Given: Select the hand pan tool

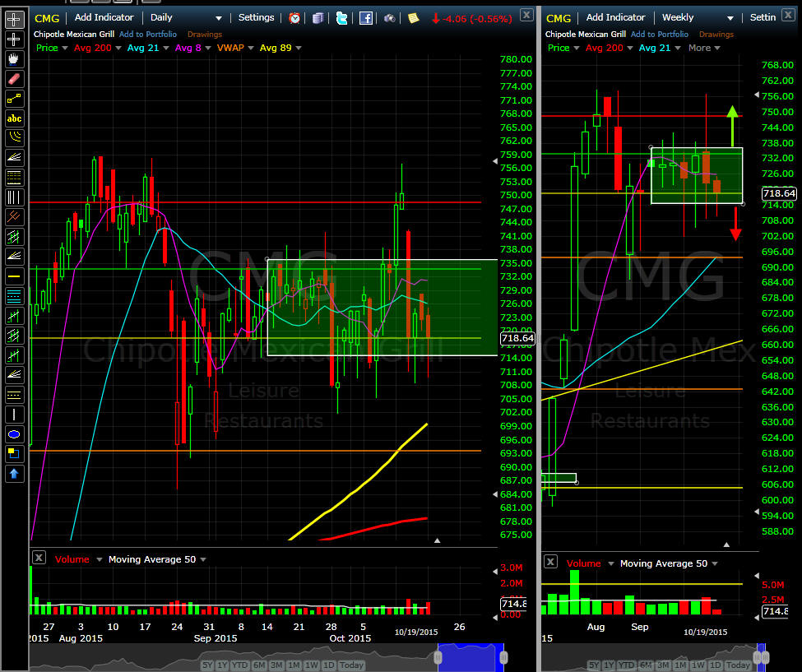Looking at the screenshot, I should point(15,59).
